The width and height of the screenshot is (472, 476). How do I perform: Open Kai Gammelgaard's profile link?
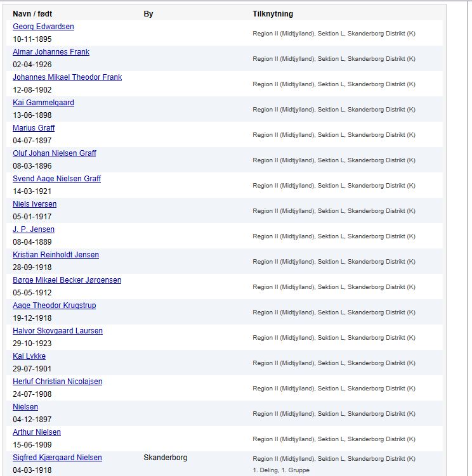coord(43,103)
